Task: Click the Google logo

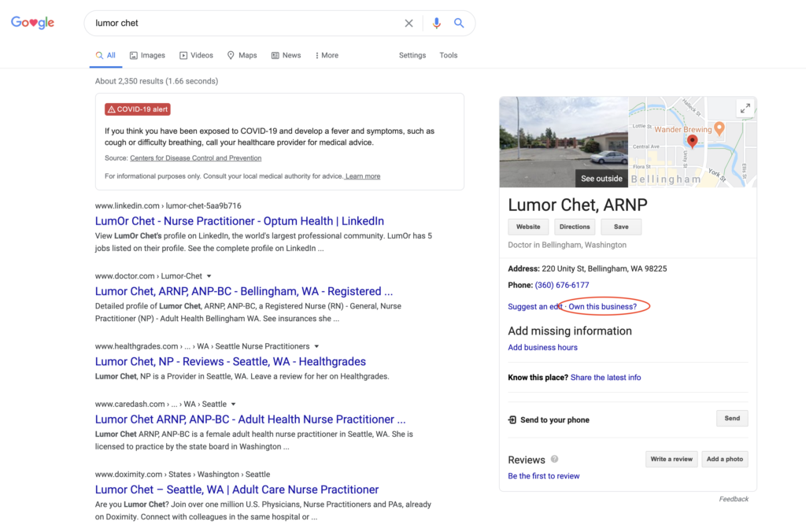Action: point(32,23)
